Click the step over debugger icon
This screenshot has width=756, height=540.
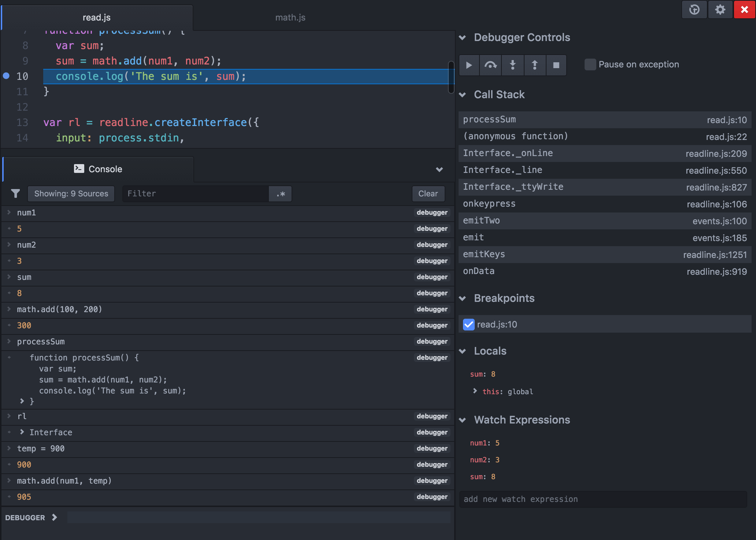490,65
